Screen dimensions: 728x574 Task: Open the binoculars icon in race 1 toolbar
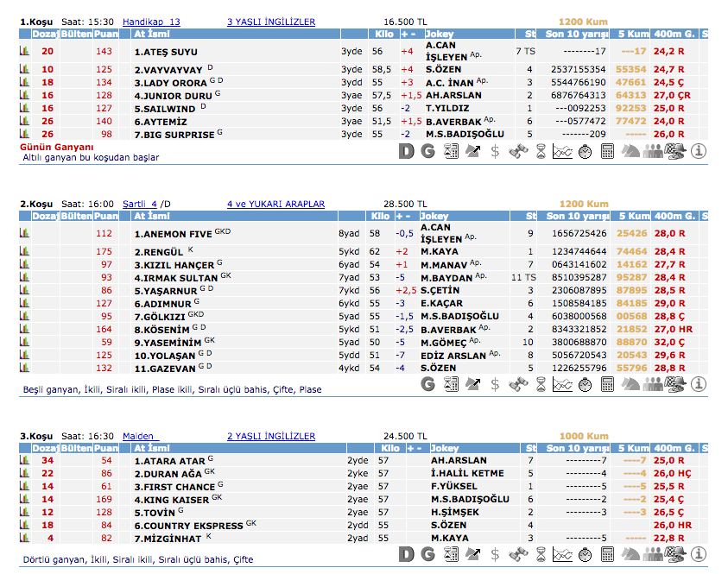point(517,151)
